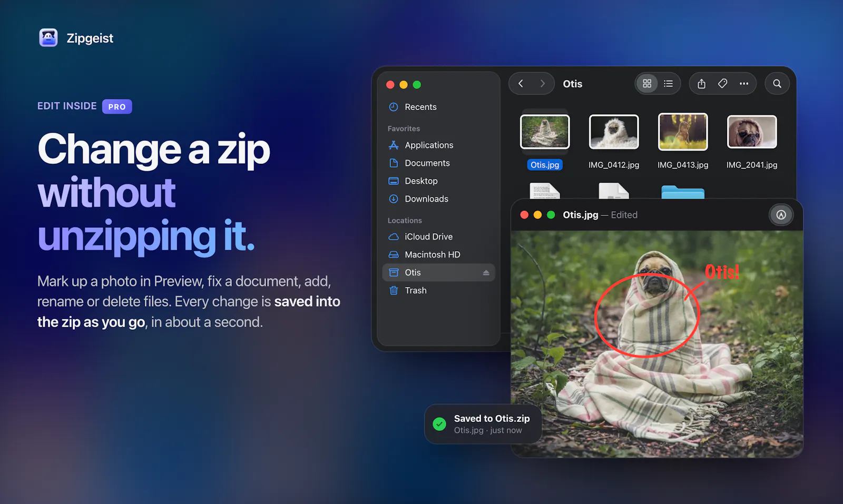The width and height of the screenshot is (843, 504).
Task: Click the Applications icon in sidebar
Action: click(394, 145)
